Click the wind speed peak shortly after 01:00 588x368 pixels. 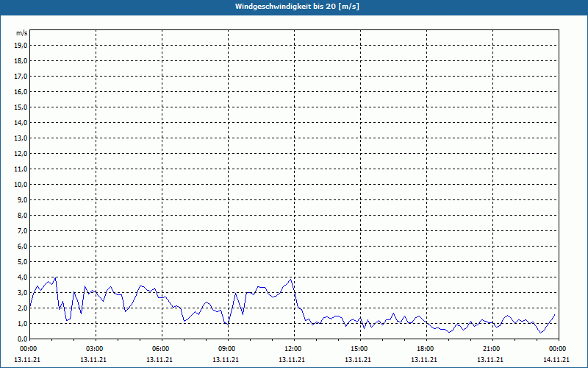(56, 277)
